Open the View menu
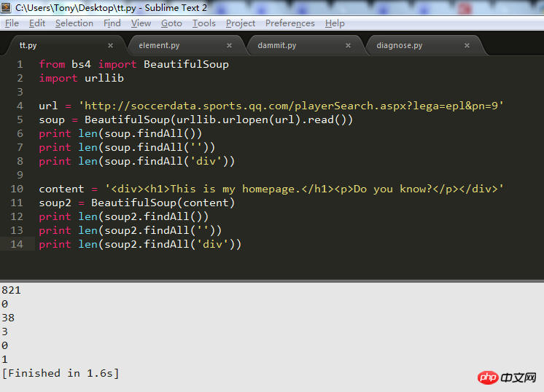Viewport: 544px width, 392px height. click(x=141, y=23)
